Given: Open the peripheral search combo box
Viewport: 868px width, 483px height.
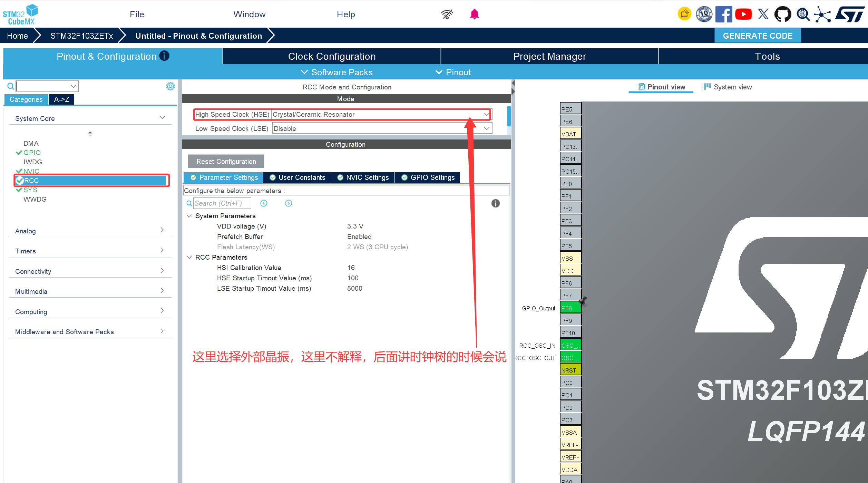Looking at the screenshot, I should tap(47, 86).
